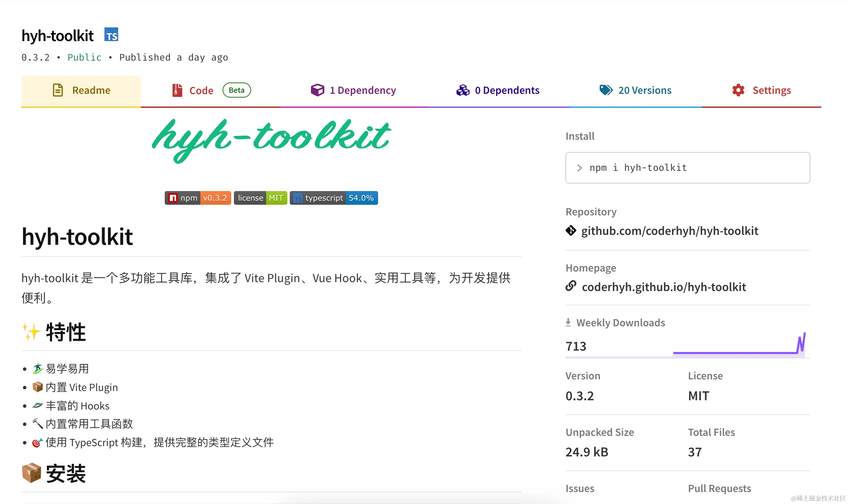Screen dimensions: 848x504
Task: Open coderhyh.github.io/hyh-toolkit homepage link
Action: (664, 287)
